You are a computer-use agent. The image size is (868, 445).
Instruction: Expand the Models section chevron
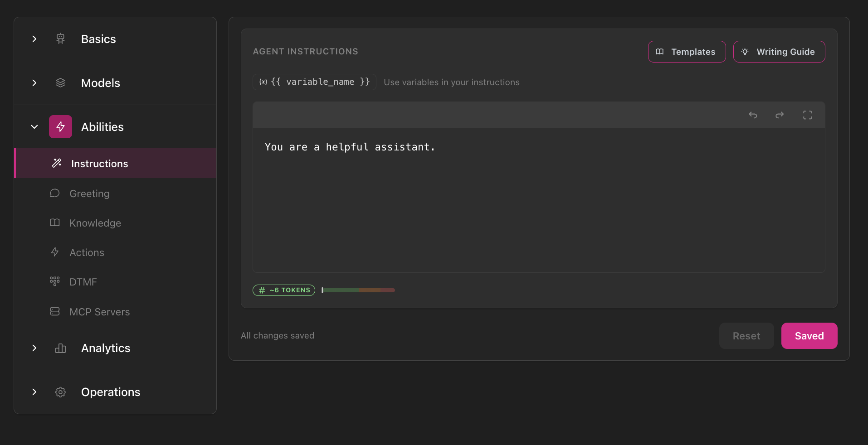click(x=34, y=83)
